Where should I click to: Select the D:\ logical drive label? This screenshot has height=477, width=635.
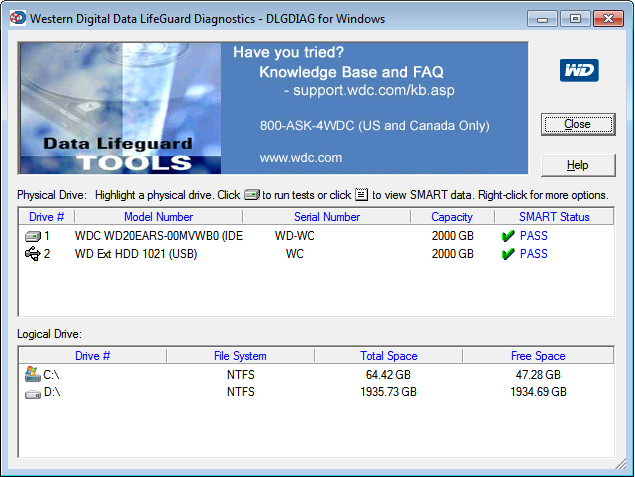[x=52, y=392]
